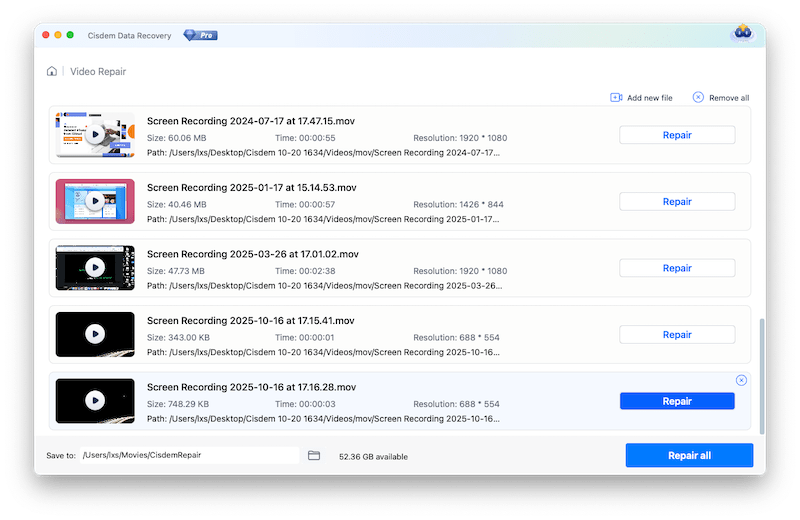Image resolution: width=800 pixels, height=520 pixels.
Task: Click the Home icon in breadcrumb
Action: coord(51,72)
